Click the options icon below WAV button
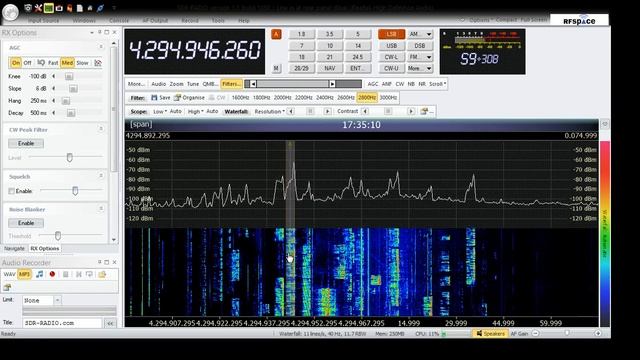This screenshot has height=360, width=640. 7,287
